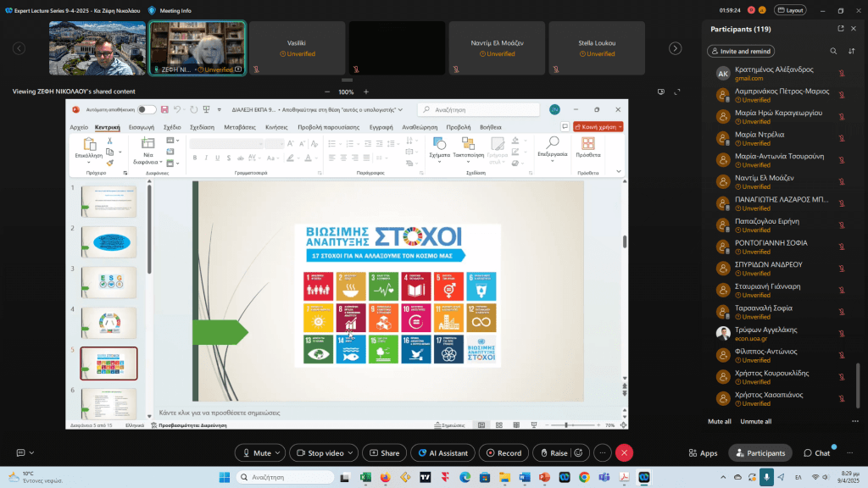Click the red leave meeting button
The width and height of the screenshot is (868, 488).
tap(624, 453)
